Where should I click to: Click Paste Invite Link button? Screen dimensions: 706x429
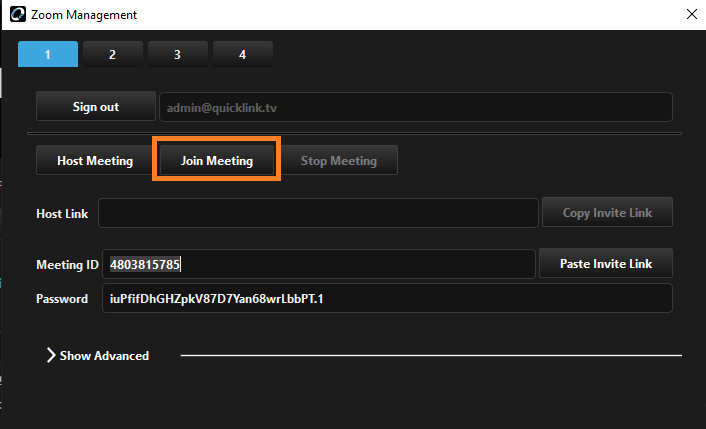[606, 263]
